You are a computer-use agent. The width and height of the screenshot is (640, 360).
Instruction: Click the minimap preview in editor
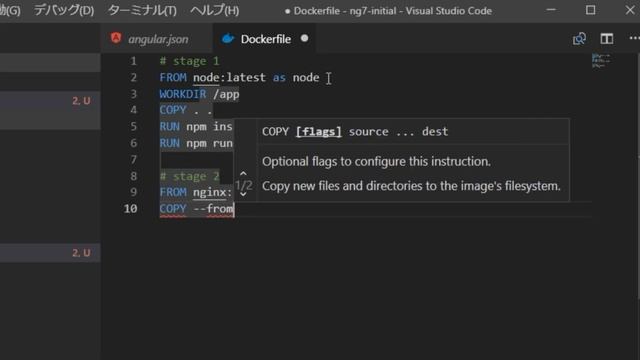point(601,60)
